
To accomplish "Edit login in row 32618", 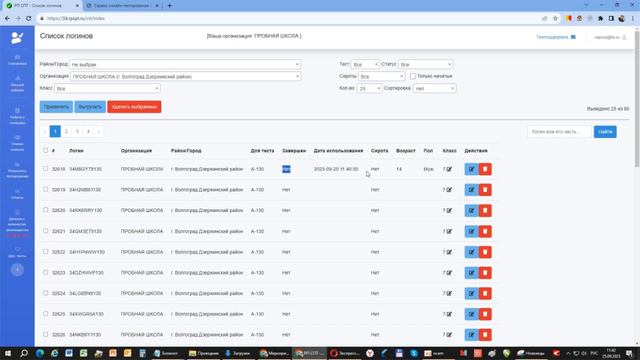I will point(471,169).
